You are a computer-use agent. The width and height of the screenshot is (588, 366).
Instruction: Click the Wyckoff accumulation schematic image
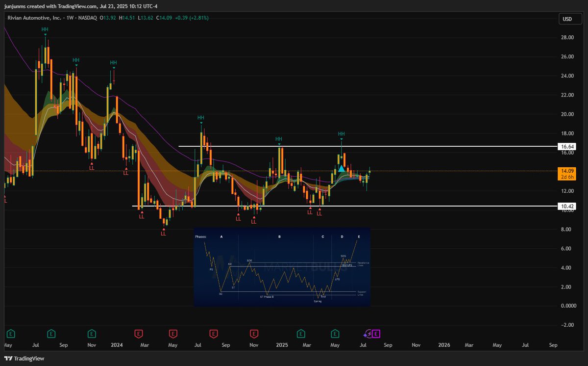(x=282, y=267)
